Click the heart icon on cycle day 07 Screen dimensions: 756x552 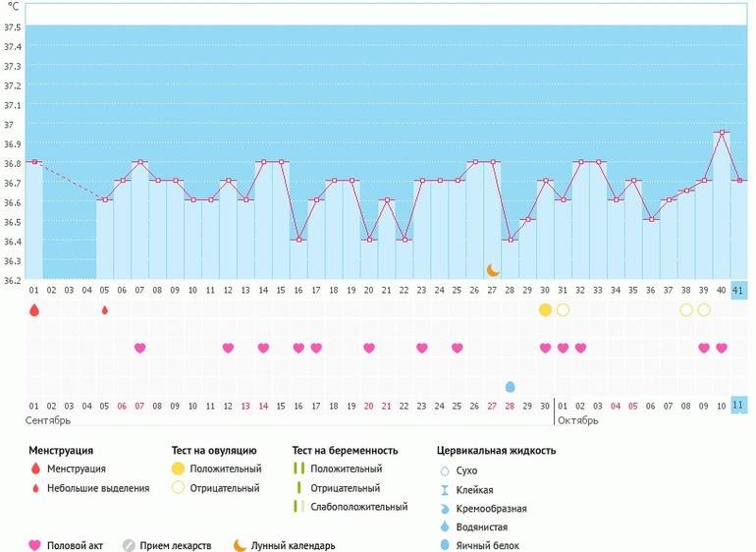[139, 348]
